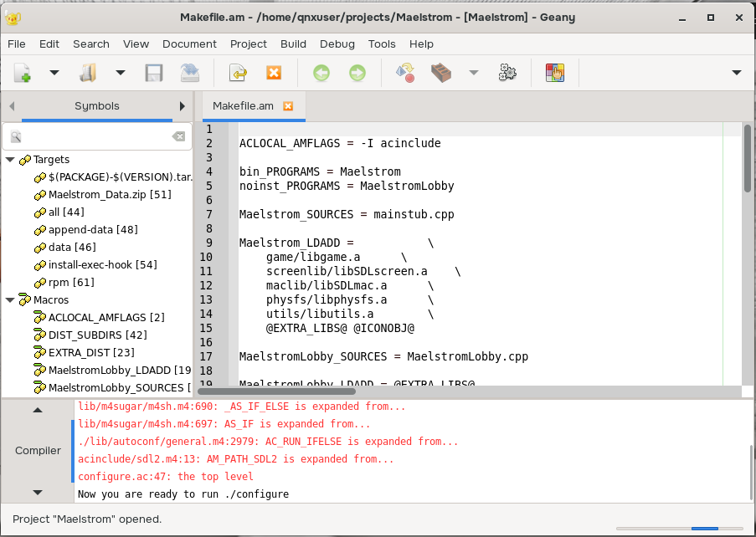756x537 pixels.
Task: Save the current file via toolbar
Action: [154, 74]
